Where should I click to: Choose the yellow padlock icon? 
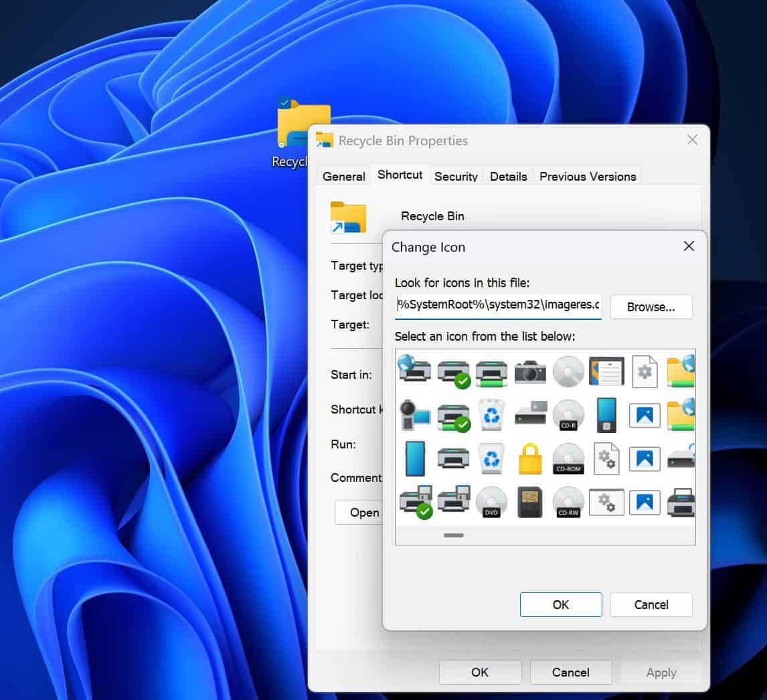(530, 458)
